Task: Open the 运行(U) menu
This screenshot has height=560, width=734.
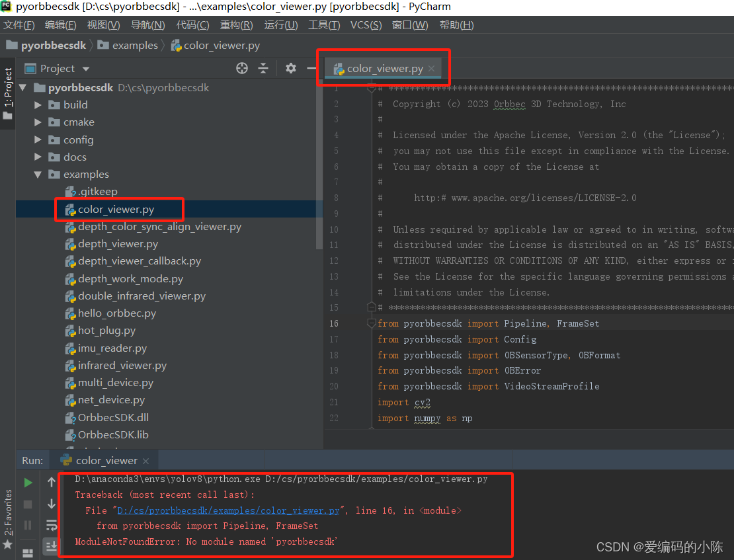Action: click(281, 25)
